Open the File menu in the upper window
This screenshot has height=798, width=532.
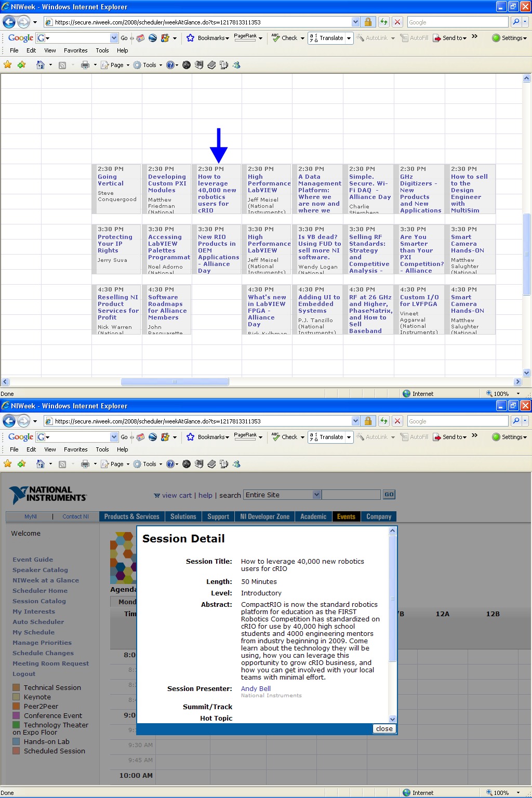point(14,50)
